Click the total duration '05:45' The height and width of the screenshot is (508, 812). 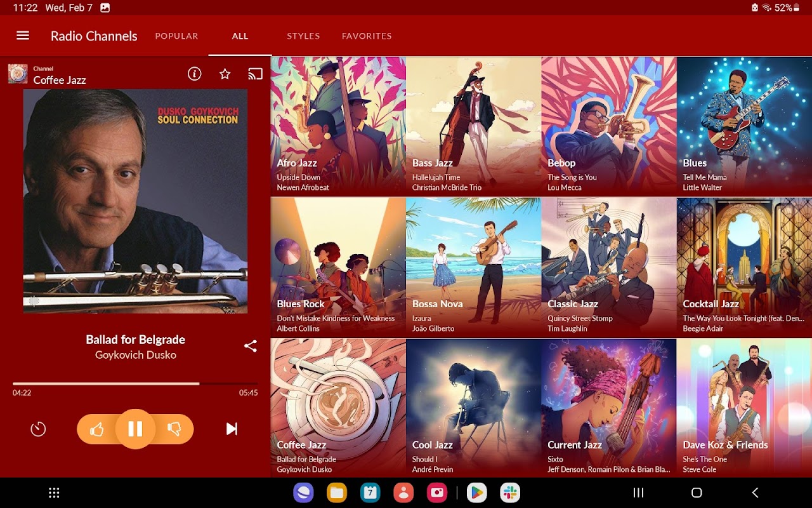249,393
